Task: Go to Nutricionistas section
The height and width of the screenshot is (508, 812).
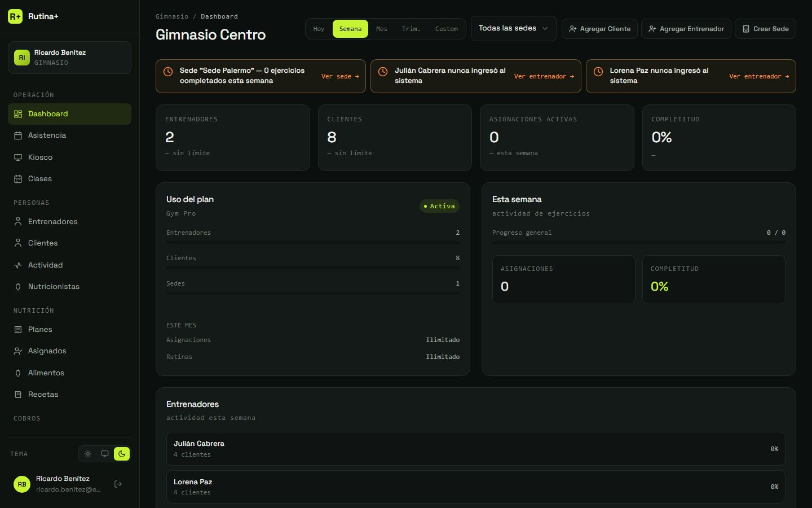Action: pos(69,287)
